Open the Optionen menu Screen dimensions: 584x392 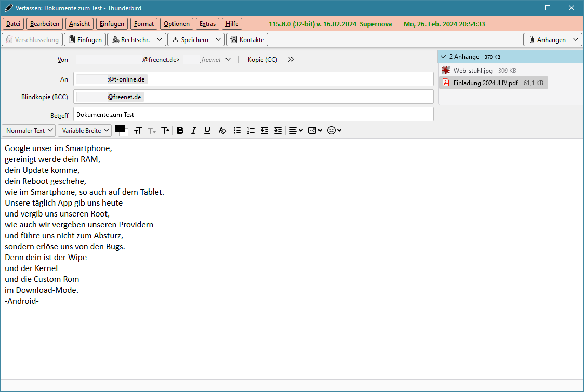pyautogui.click(x=177, y=24)
